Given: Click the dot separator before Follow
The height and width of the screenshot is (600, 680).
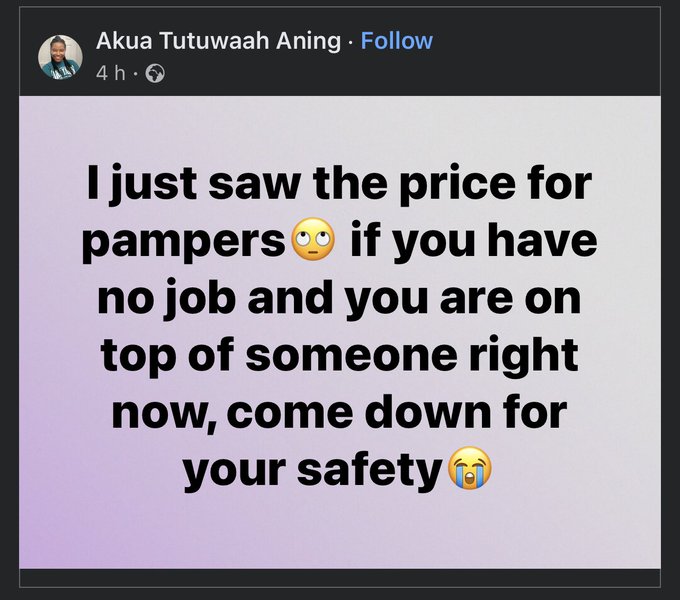Looking at the screenshot, I should 350,43.
